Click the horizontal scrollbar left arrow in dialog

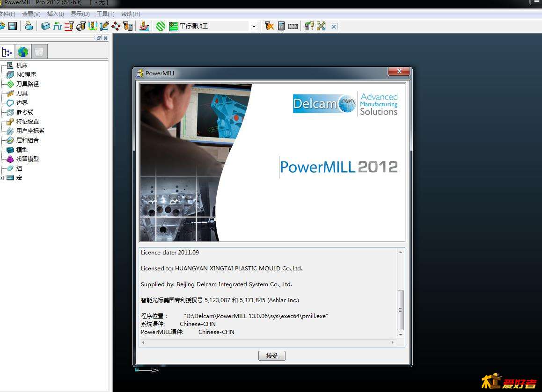point(143,342)
